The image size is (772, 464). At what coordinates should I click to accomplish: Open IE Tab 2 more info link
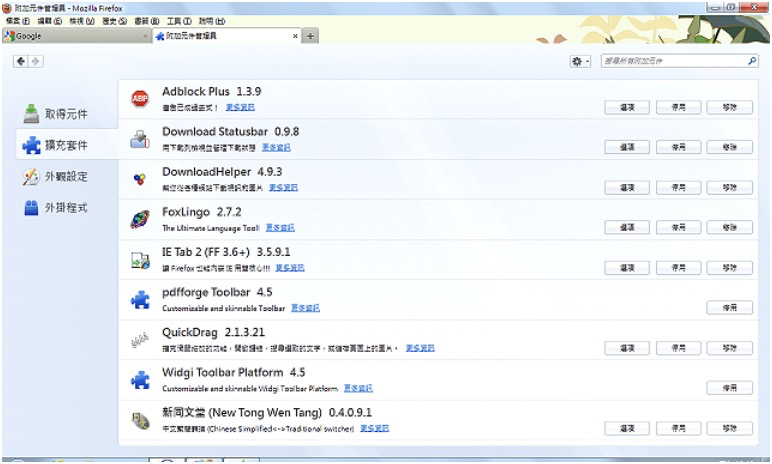[x=290, y=267]
